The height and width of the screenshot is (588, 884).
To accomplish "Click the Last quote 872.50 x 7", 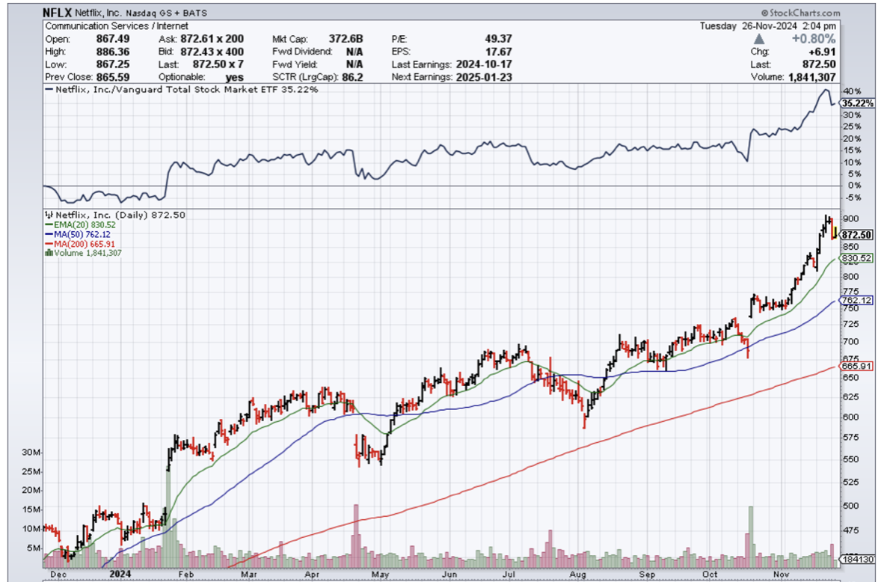I will [x=218, y=64].
